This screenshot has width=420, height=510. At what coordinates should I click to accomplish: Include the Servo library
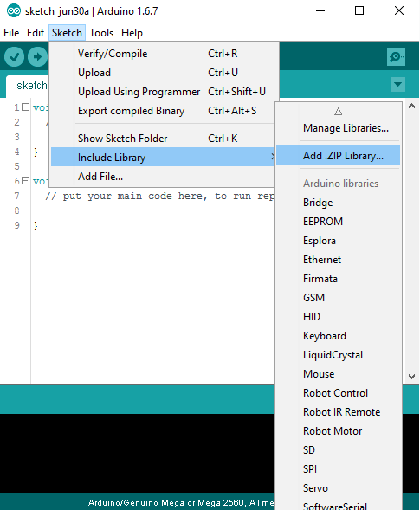click(x=338, y=488)
